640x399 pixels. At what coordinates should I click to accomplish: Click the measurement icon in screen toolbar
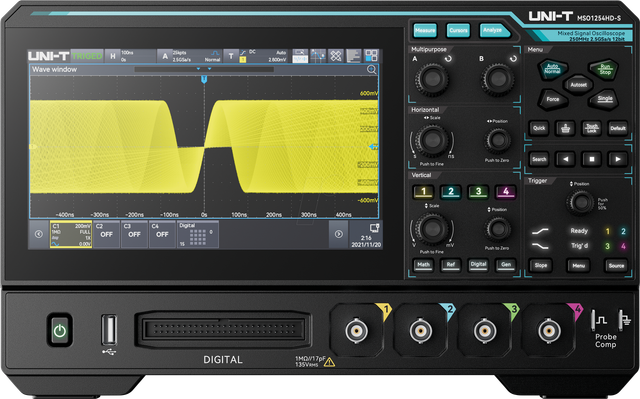pos(300,56)
